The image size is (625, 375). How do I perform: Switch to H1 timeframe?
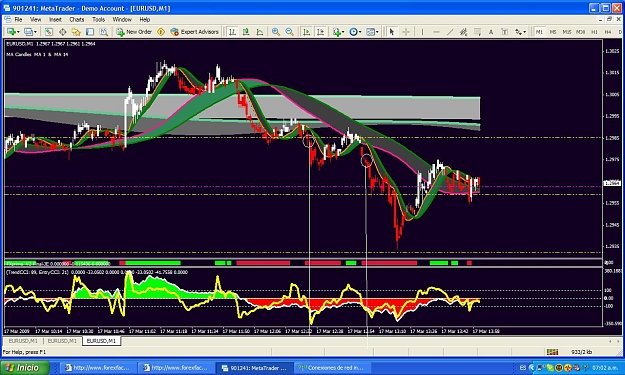click(x=594, y=32)
